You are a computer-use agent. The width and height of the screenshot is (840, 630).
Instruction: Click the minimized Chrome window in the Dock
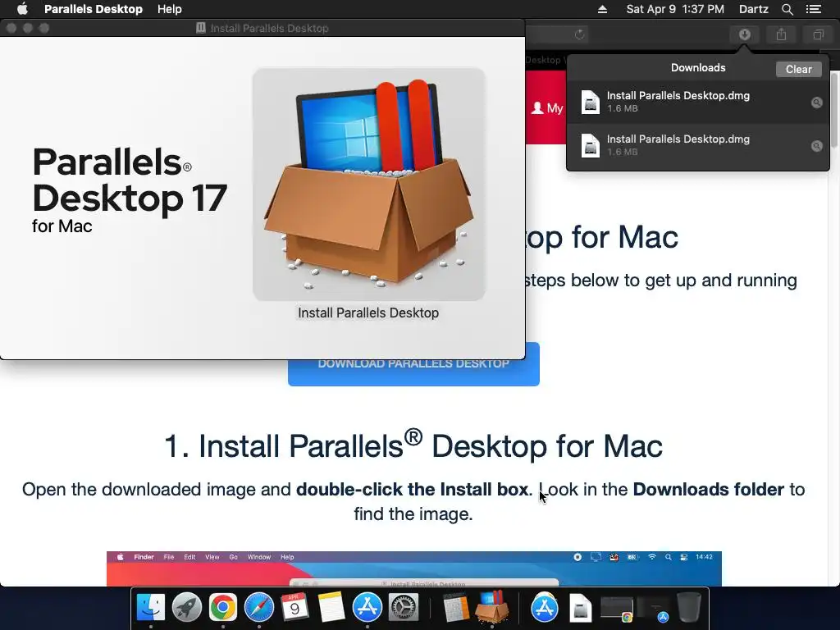pyautogui.click(x=617, y=609)
